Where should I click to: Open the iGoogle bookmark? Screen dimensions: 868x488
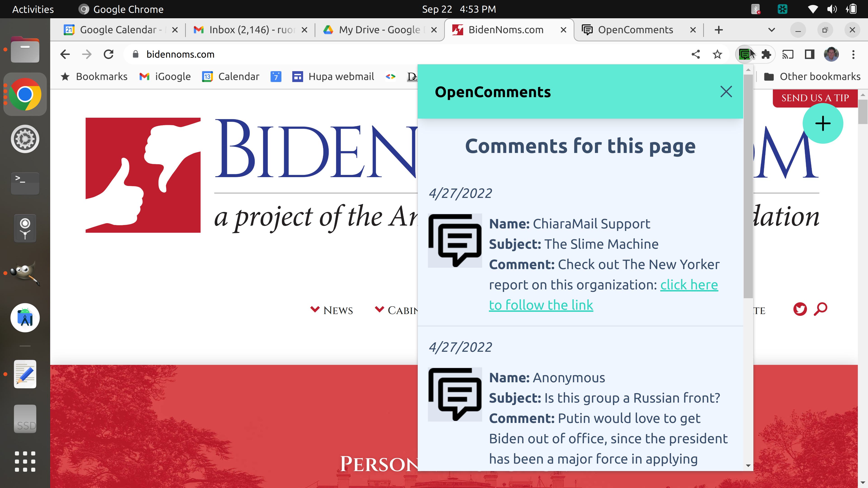pos(165,76)
